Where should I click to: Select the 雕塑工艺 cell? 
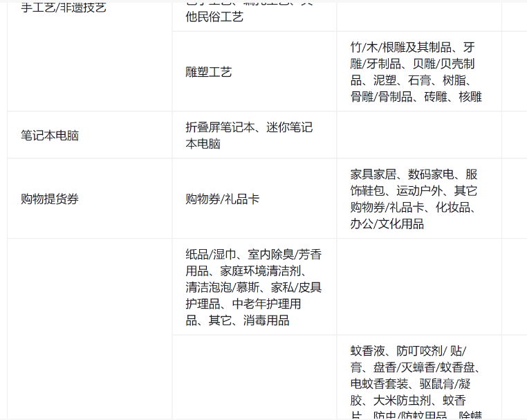pos(208,72)
